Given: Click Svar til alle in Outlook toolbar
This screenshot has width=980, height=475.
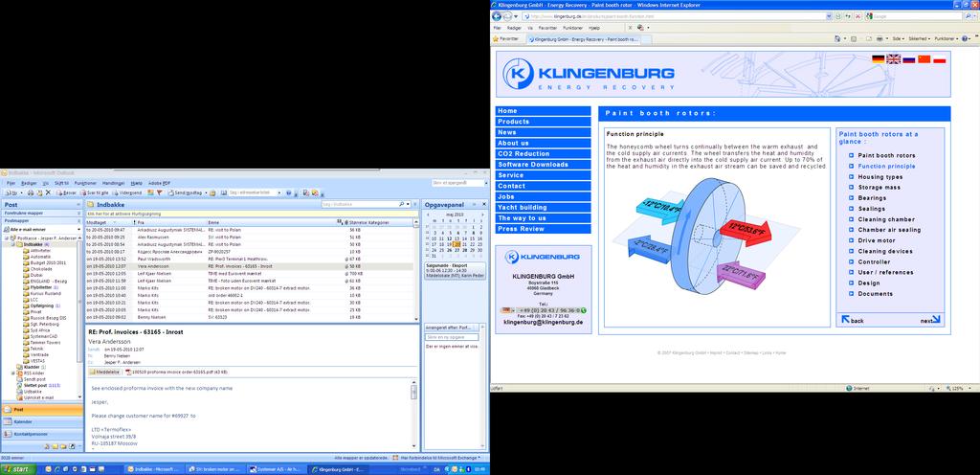Looking at the screenshot, I should (93, 193).
